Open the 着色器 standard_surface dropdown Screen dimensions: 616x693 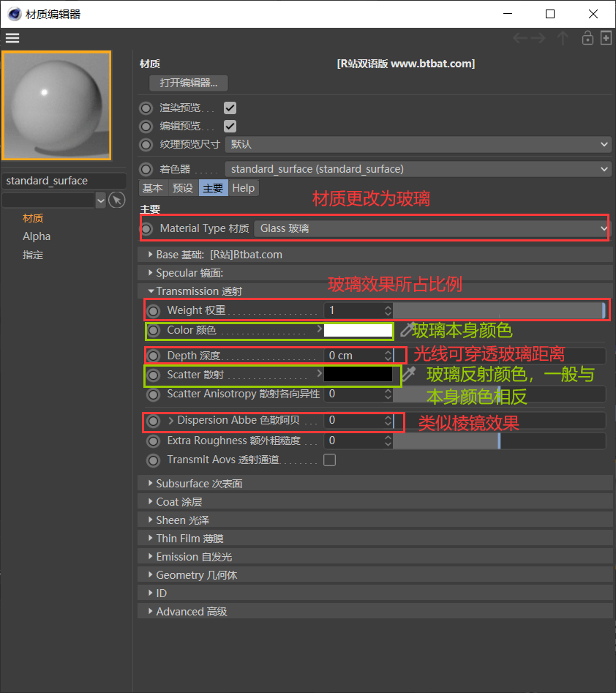418,169
